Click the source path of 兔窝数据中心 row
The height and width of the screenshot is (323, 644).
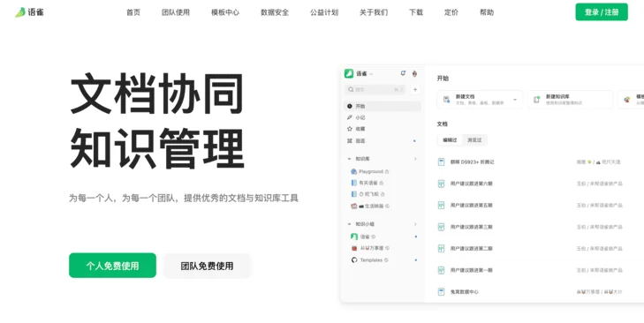tap(599, 292)
